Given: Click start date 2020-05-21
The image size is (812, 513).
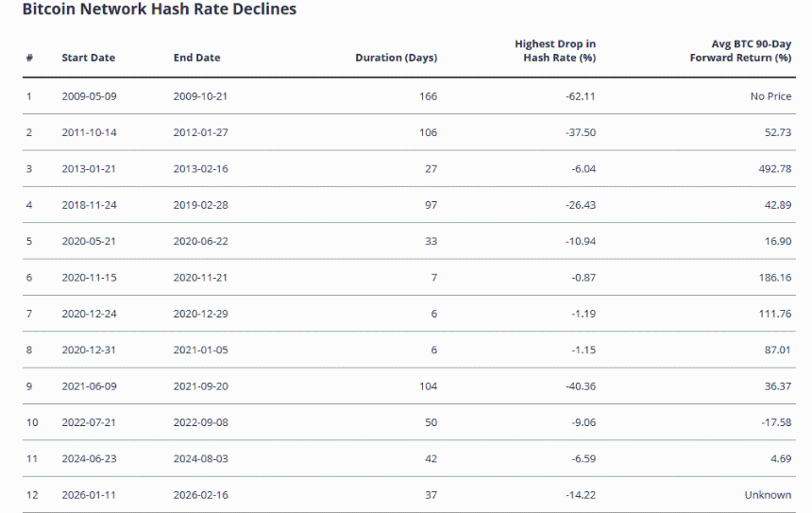Looking at the screenshot, I should 89,241.
